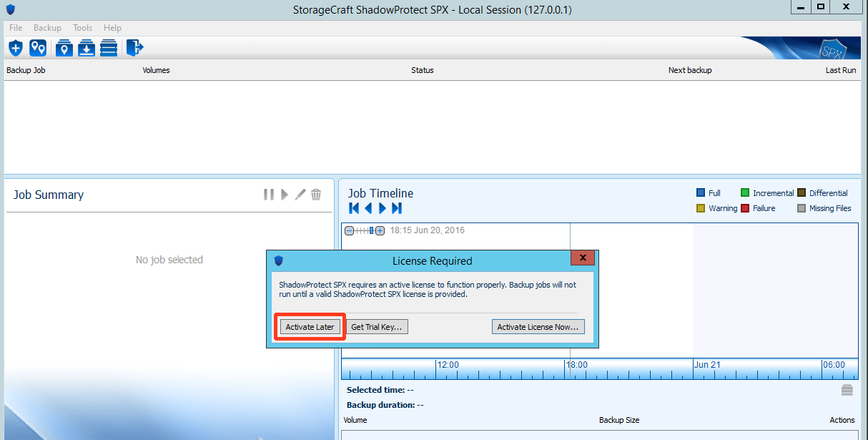
Task: Edit the selected job using pencil icon
Action: click(x=300, y=194)
